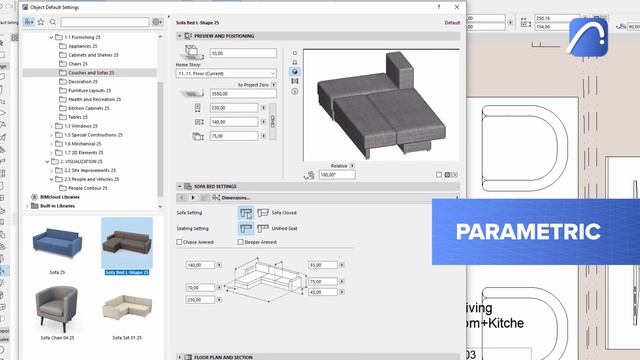Click the dimension 1 field showing 230,00 in Preview panel
This screenshot has width=640, height=360.
click(234, 108)
